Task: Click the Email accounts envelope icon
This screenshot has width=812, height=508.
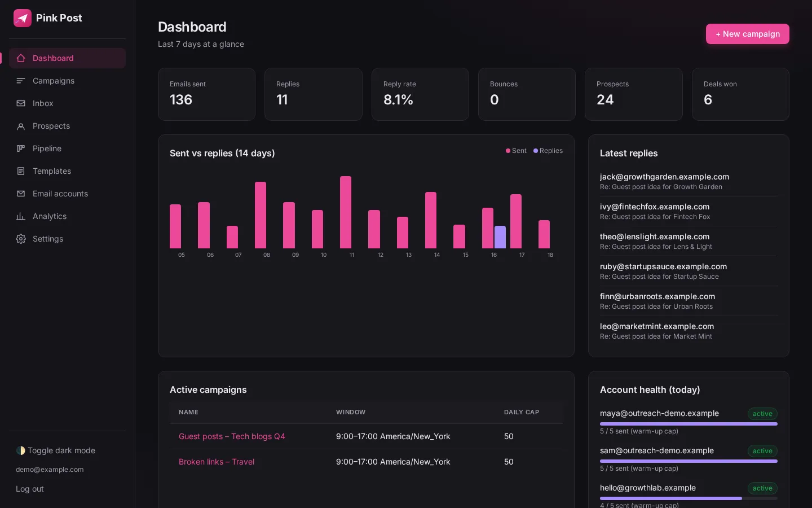Action: tap(21, 194)
